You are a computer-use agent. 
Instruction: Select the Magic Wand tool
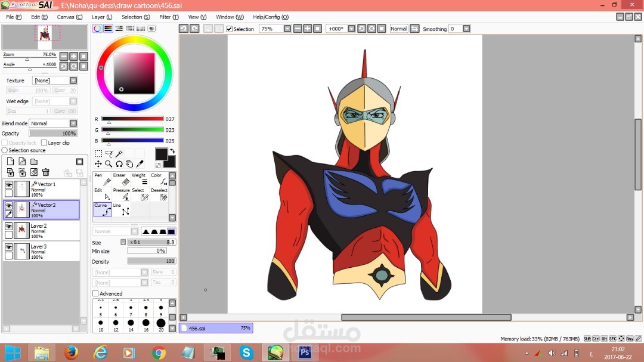119,154
